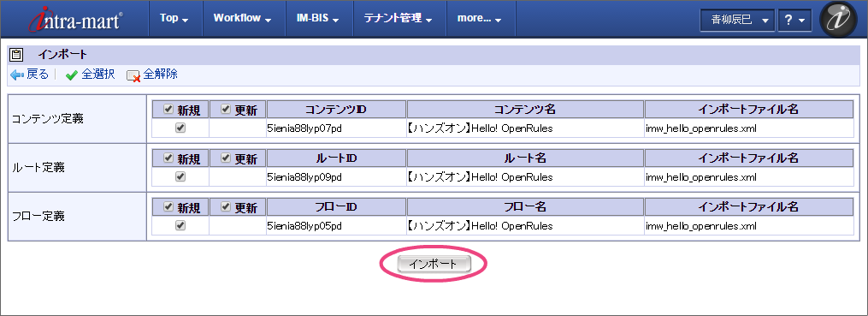Click route ID 5ienia88lyp09pd
The width and height of the screenshot is (868, 316).
304,177
